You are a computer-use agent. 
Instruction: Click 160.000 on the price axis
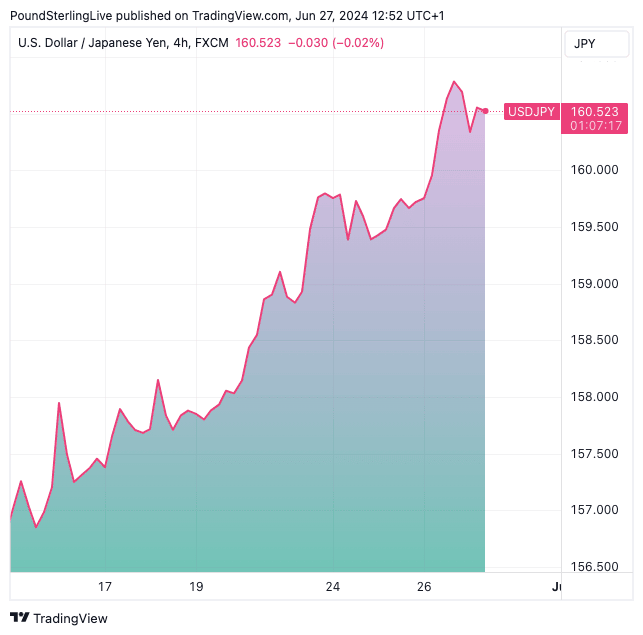(x=594, y=170)
